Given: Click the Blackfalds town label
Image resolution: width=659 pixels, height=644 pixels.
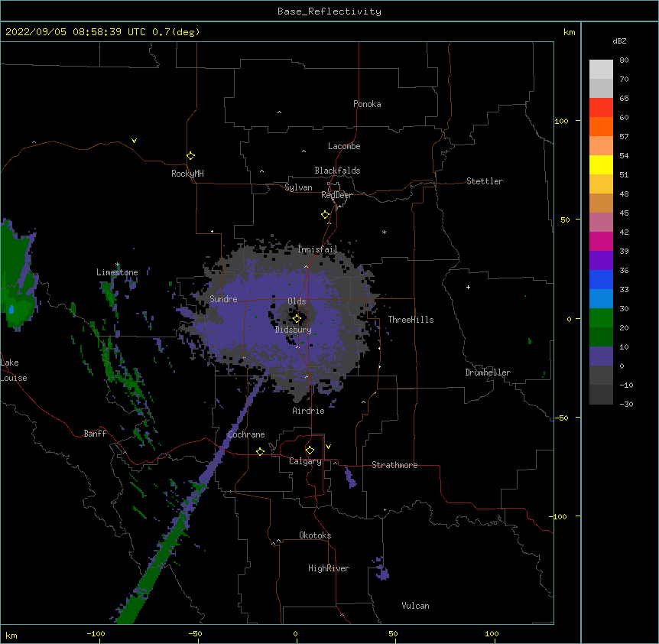Looking at the screenshot, I should pos(337,171).
